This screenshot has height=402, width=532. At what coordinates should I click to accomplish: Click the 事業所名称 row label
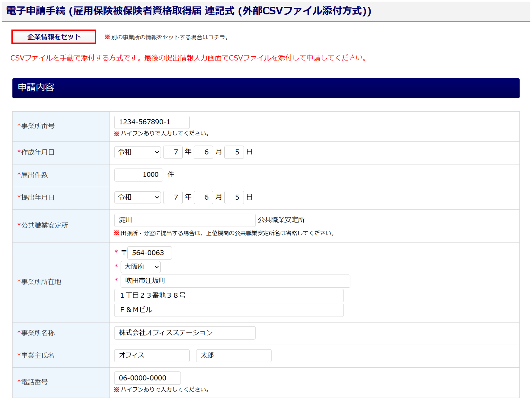pyautogui.click(x=36, y=333)
